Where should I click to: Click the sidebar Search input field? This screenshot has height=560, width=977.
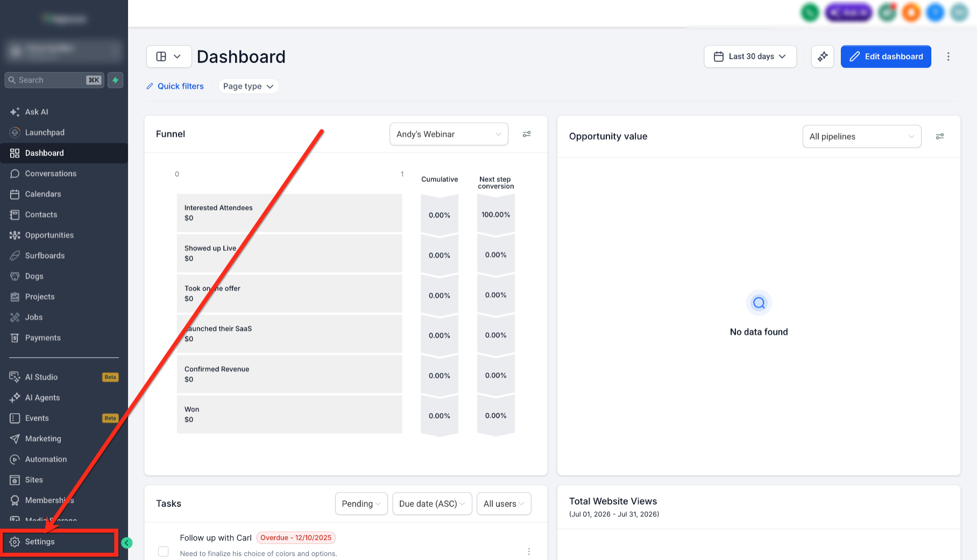54,80
